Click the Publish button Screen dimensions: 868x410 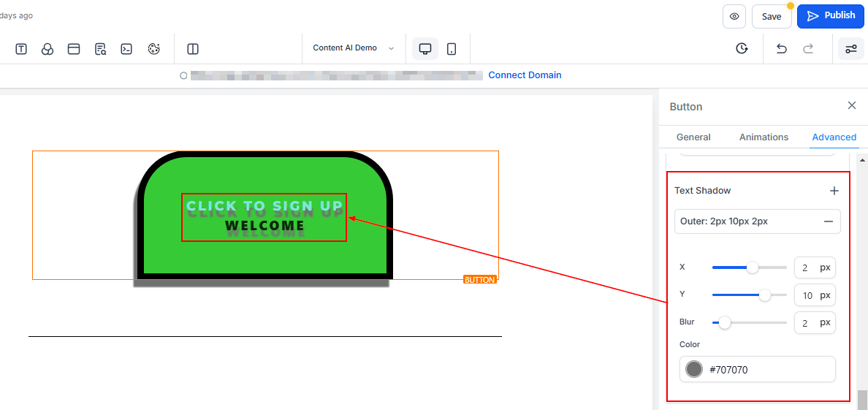click(x=831, y=15)
